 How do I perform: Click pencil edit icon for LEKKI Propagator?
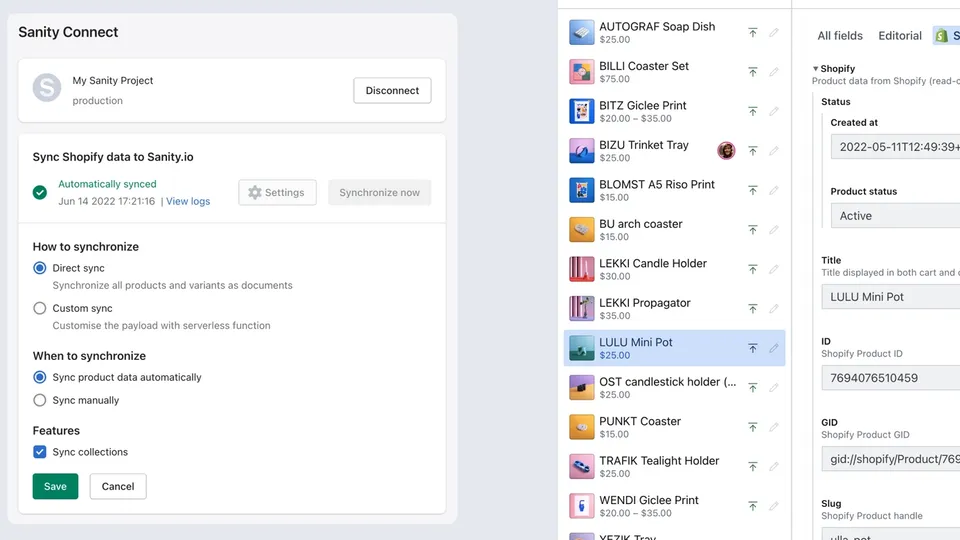coord(774,309)
